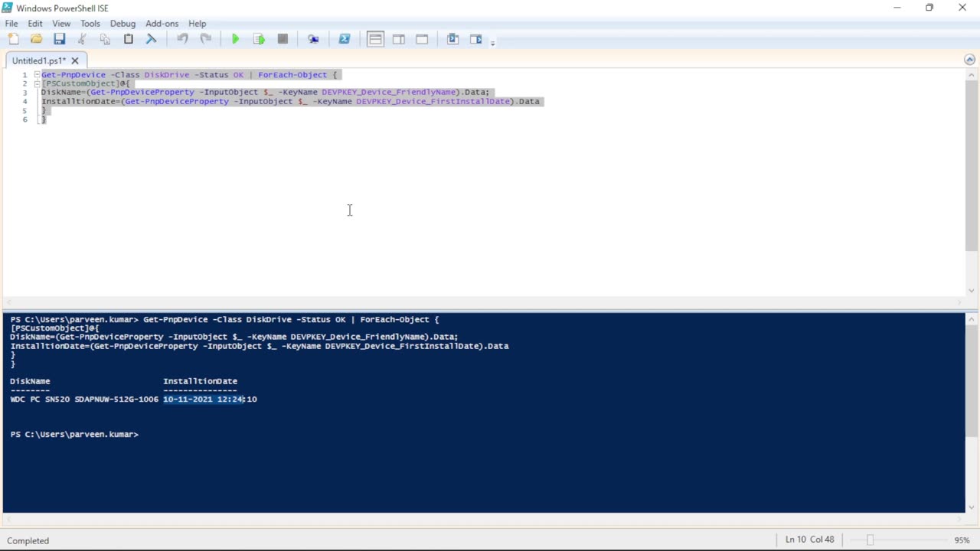Open a script file with folder icon

tap(36, 39)
